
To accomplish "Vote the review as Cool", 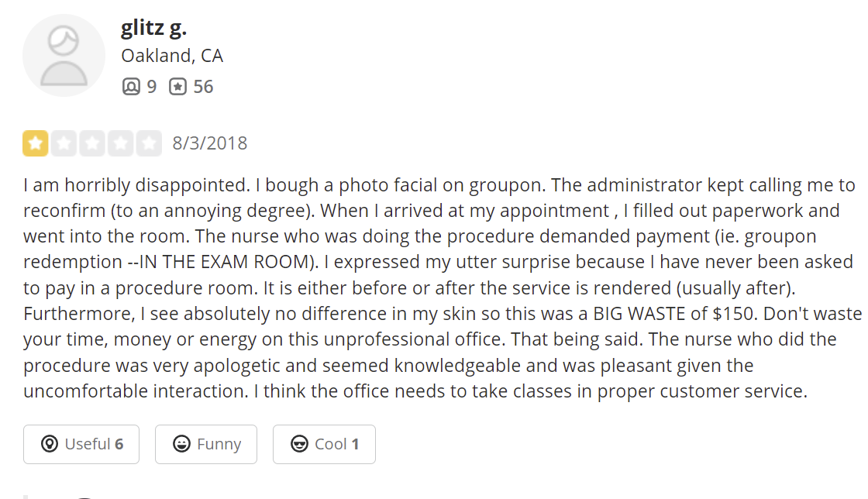I will pos(324,444).
